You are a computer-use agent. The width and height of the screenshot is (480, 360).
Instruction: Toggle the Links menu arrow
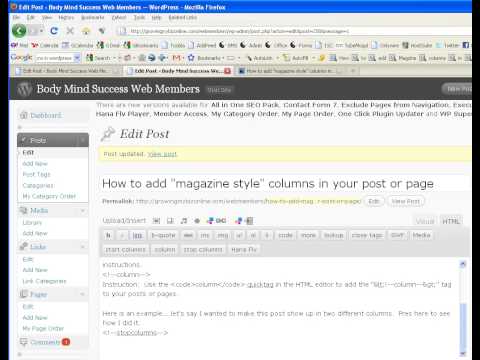(83, 247)
